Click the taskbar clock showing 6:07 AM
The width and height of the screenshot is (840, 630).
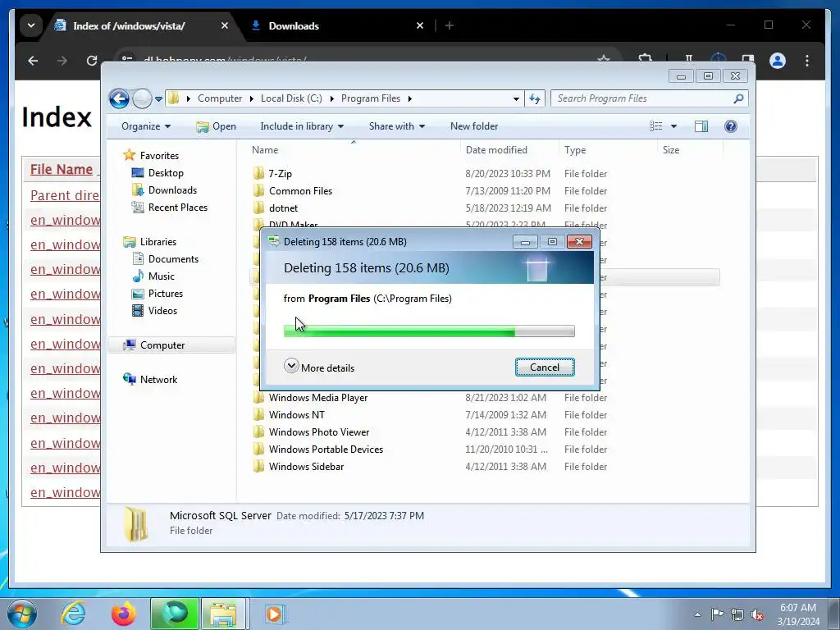[798, 614]
